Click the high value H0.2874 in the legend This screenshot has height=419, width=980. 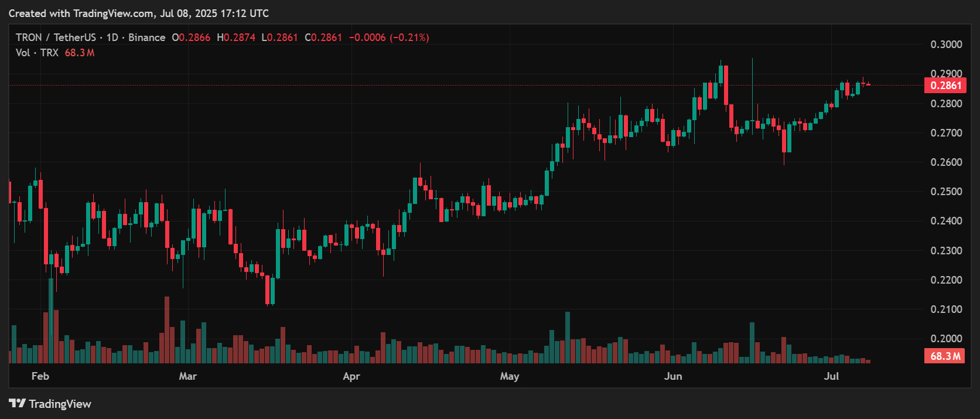pyautogui.click(x=236, y=38)
